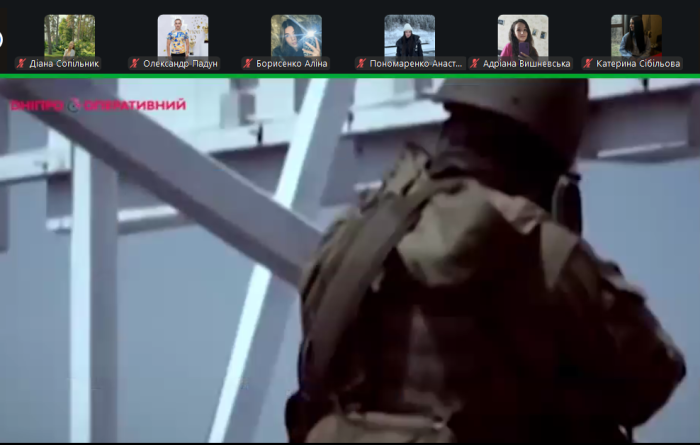Click muted mic icon beside Катерина Сібільова

pyautogui.click(x=588, y=63)
